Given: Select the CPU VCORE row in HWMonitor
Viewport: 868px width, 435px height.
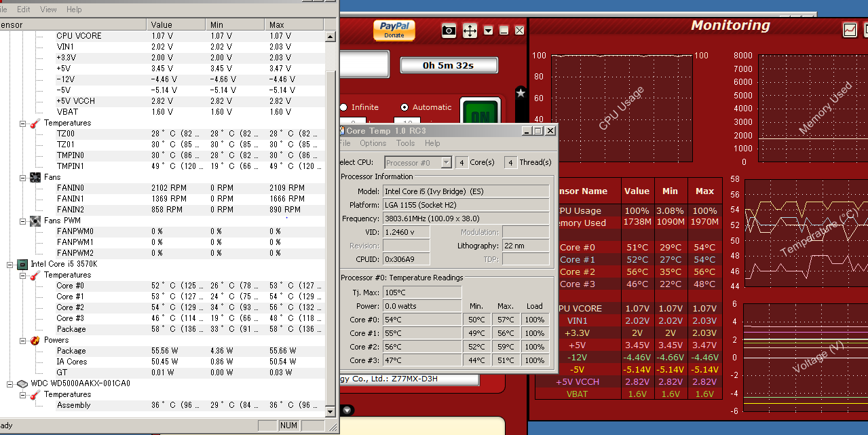Looking at the screenshot, I should click(163, 36).
